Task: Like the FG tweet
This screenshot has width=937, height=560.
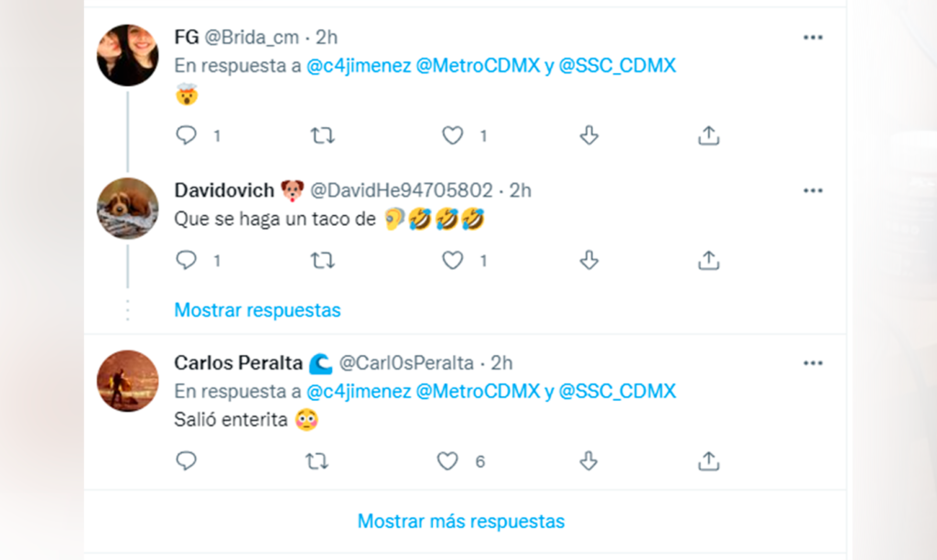Action: tap(452, 135)
